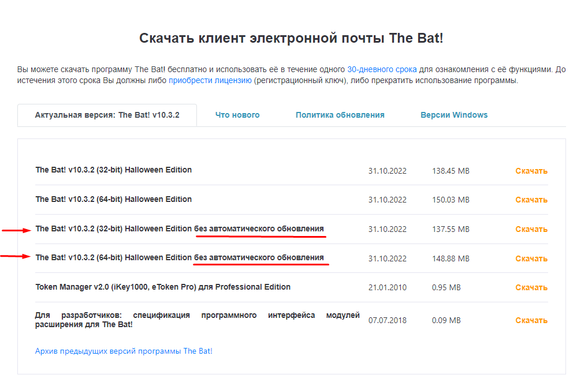Click the file size "0.95 MB"

(x=446, y=287)
